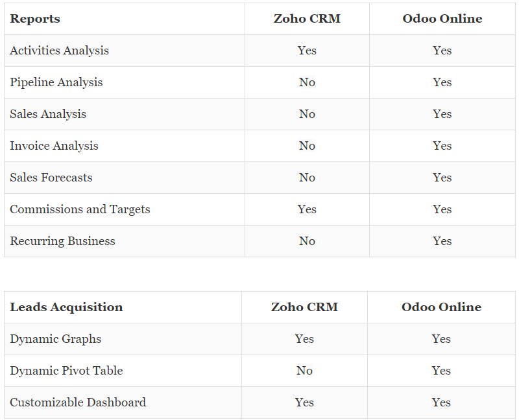Select Dynamic Graphs row label
This screenshot has height=420, width=519.
(56, 339)
